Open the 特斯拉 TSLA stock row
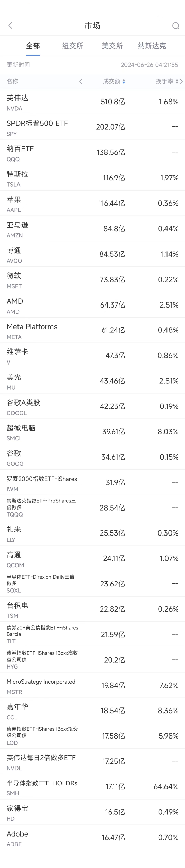The height and width of the screenshot is (868, 185). [x=92, y=178]
